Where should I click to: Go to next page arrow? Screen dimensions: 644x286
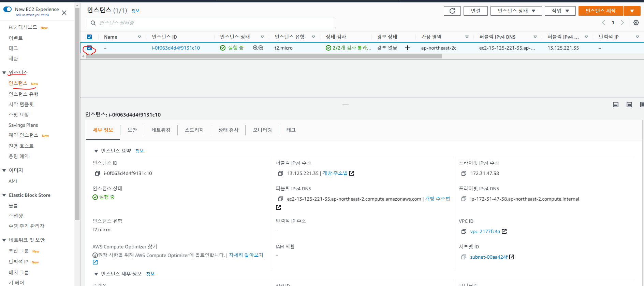(x=622, y=23)
